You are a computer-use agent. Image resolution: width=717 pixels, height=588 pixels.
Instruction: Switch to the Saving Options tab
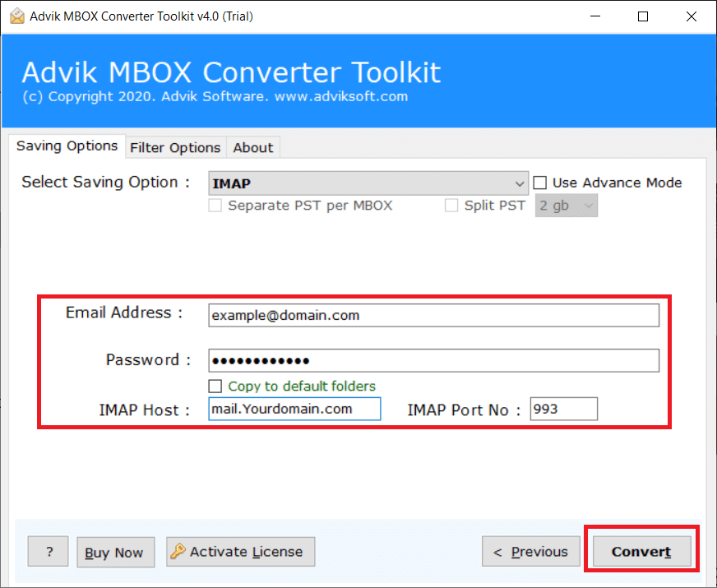click(x=67, y=146)
